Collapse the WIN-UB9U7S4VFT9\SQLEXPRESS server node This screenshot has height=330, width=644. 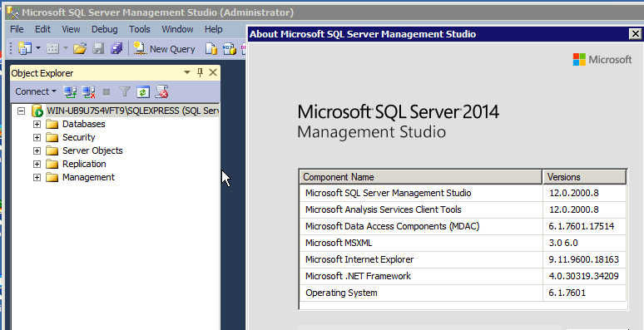click(22, 111)
